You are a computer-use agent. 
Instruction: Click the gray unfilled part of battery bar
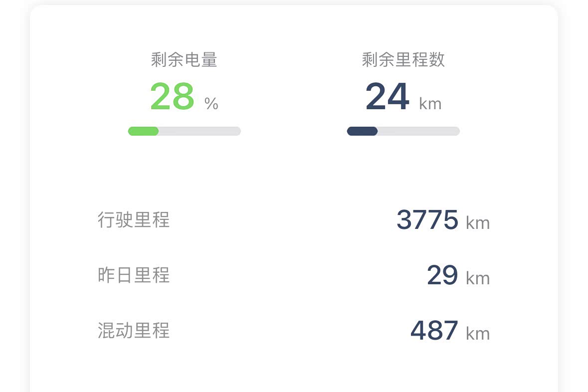(x=199, y=131)
